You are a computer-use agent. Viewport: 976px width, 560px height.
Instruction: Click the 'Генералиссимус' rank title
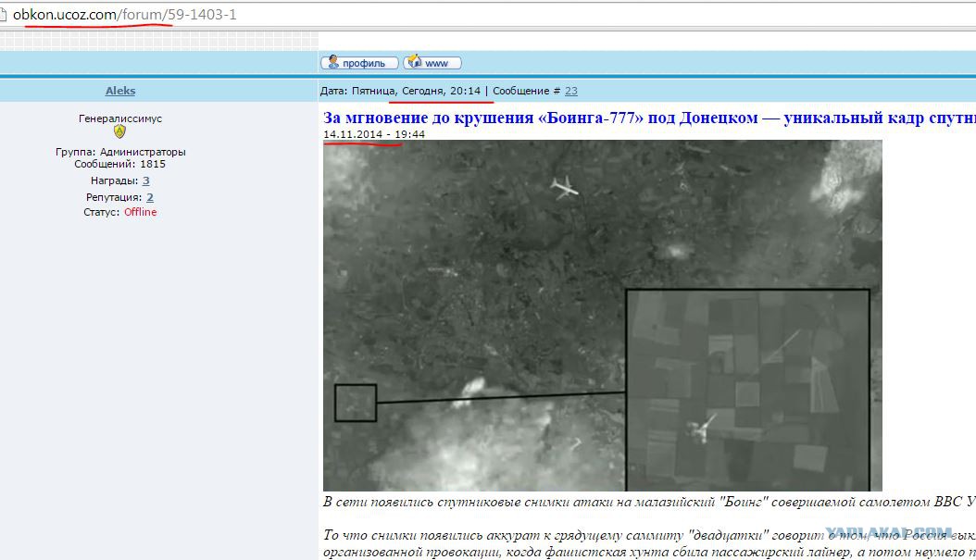pyautogui.click(x=120, y=118)
